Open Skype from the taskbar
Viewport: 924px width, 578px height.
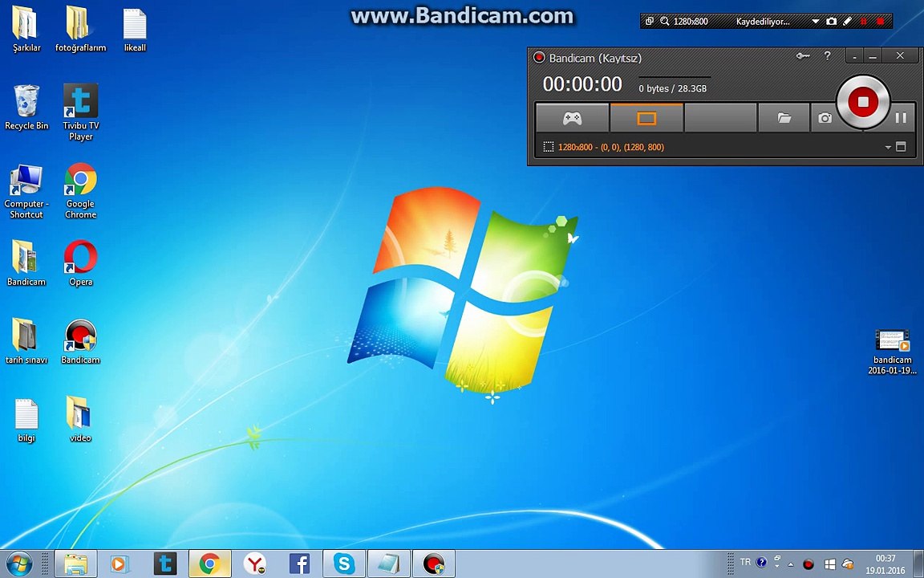tap(344, 564)
